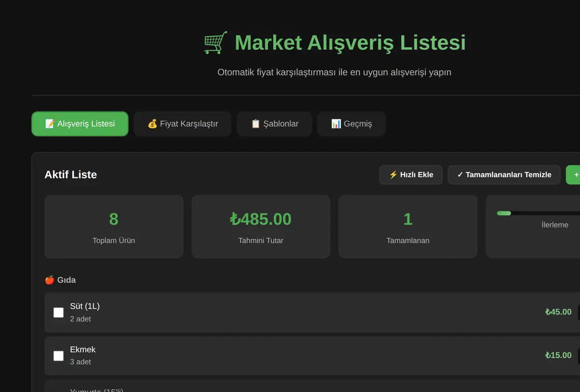Viewport: 580px width, 392px height.
Task: Click the Hızlı Ekle button
Action: [x=411, y=175]
